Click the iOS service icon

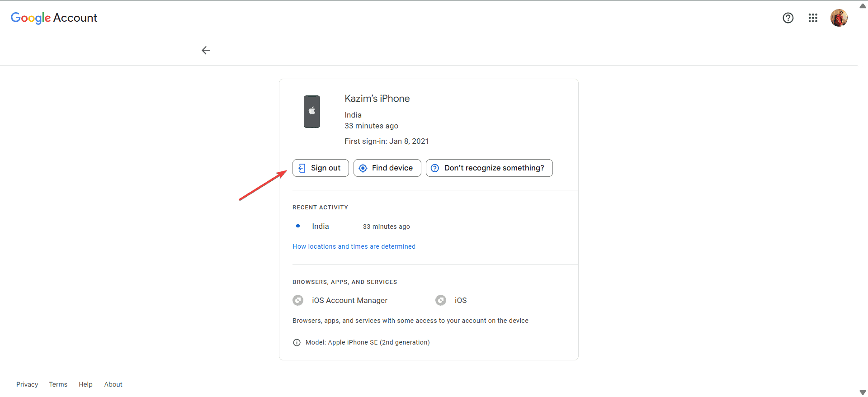click(x=441, y=300)
